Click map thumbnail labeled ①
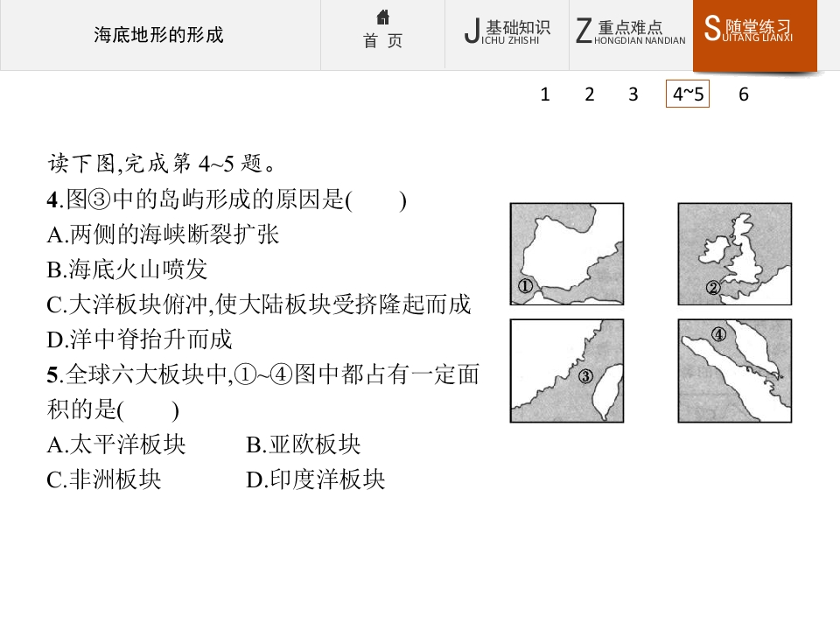This screenshot has width=840, height=630. click(x=567, y=254)
